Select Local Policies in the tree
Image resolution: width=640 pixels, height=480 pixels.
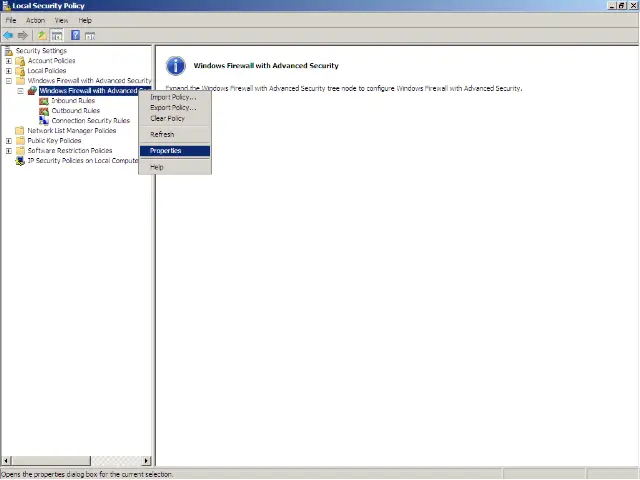coord(47,71)
